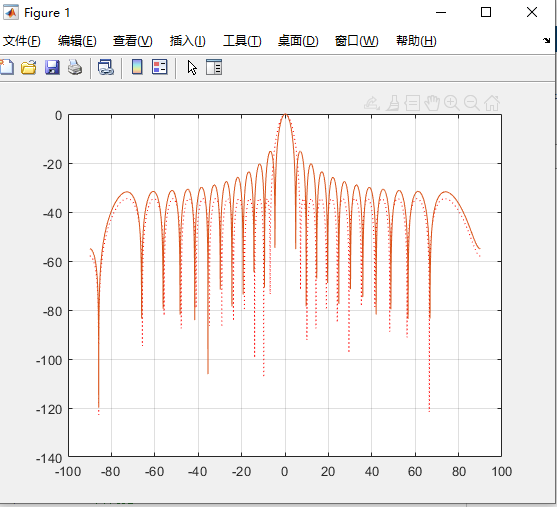Click the y-axis label -140
Image resolution: width=557 pixels, height=507 pixels.
click(49, 459)
